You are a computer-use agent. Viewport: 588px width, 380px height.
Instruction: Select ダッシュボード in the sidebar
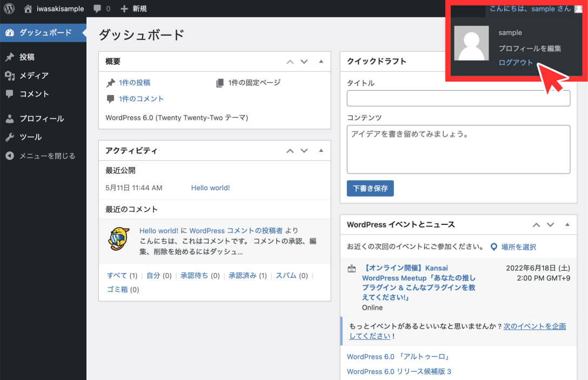click(43, 32)
